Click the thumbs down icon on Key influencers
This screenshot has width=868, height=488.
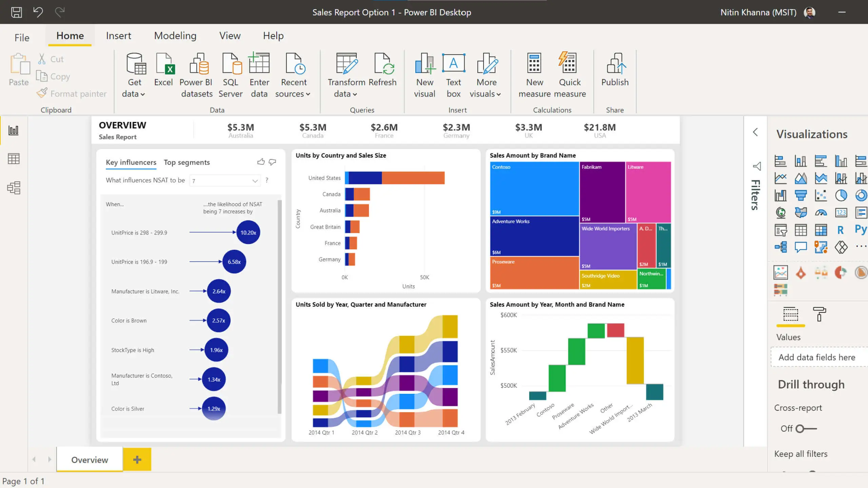coord(273,161)
